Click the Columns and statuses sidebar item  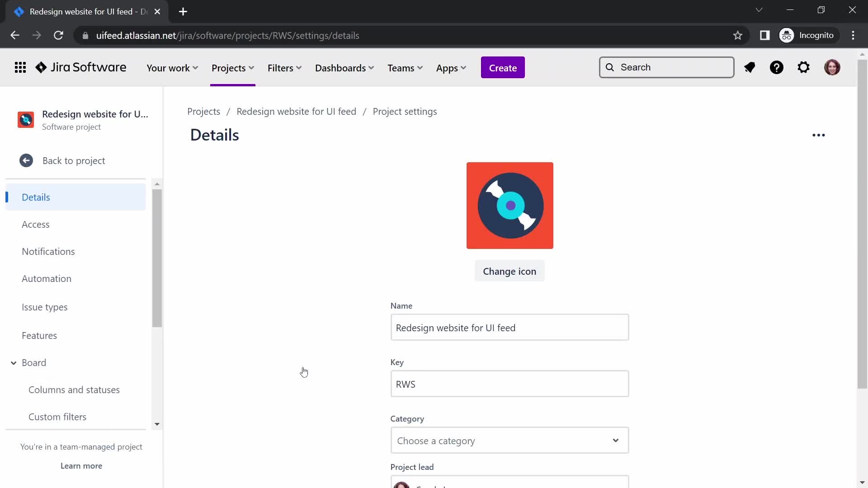coord(74,389)
